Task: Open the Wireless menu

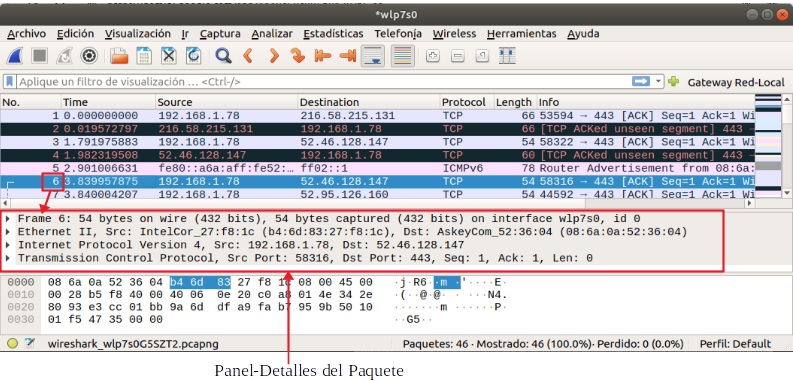Action: [x=454, y=34]
